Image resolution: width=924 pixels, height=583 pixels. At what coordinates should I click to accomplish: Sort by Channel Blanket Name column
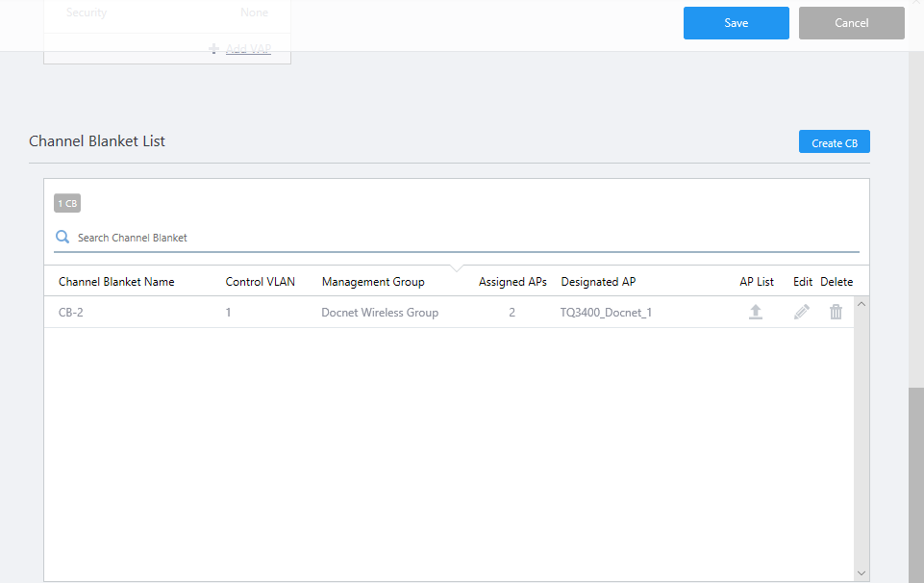pos(116,282)
